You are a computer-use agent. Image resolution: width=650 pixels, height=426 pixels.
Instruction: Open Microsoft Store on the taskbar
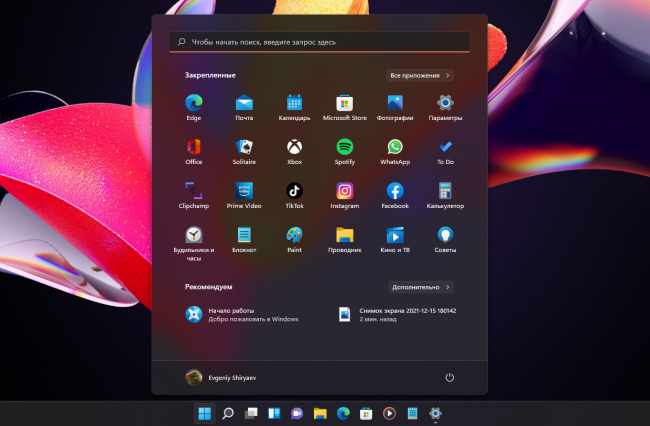pyautogui.click(x=366, y=413)
